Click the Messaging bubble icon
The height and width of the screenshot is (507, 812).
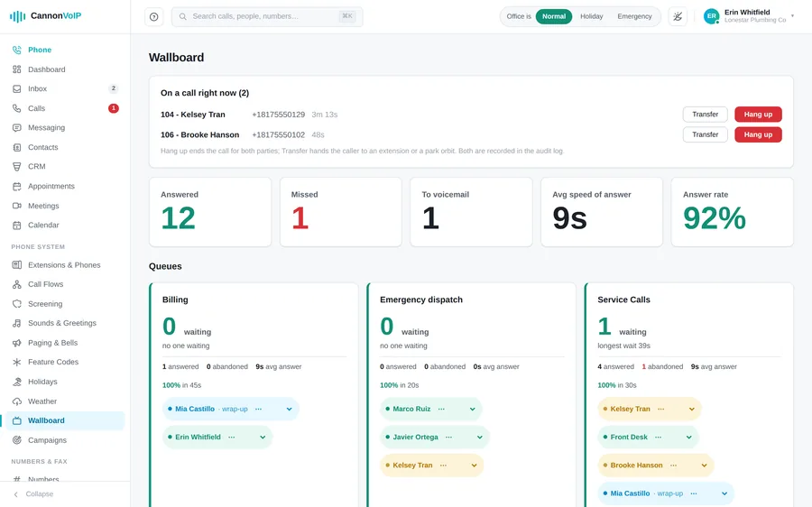click(x=17, y=127)
